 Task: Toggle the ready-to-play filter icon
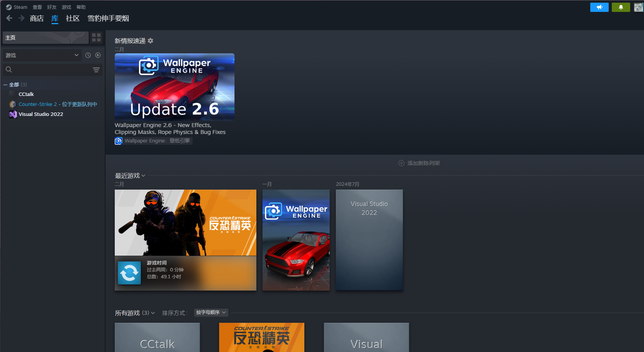pyautogui.click(x=98, y=55)
